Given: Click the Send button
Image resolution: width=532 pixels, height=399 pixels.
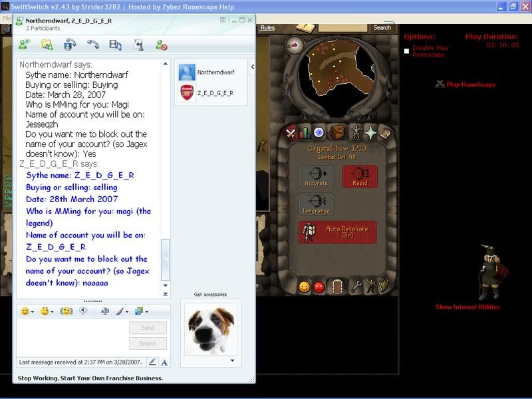Looking at the screenshot, I should pos(148,328).
